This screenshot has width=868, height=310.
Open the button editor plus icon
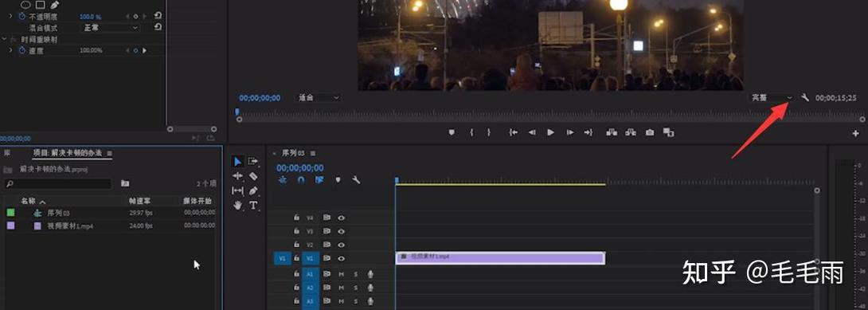[856, 133]
